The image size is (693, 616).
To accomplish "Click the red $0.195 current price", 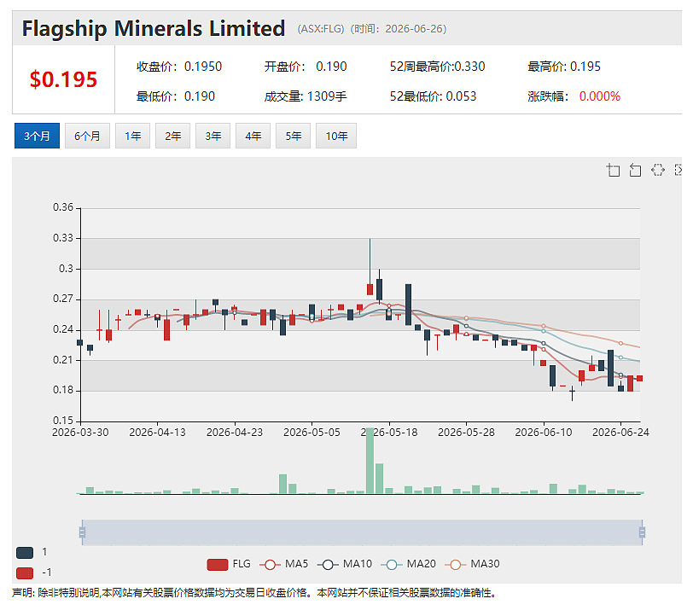I will 63,79.
